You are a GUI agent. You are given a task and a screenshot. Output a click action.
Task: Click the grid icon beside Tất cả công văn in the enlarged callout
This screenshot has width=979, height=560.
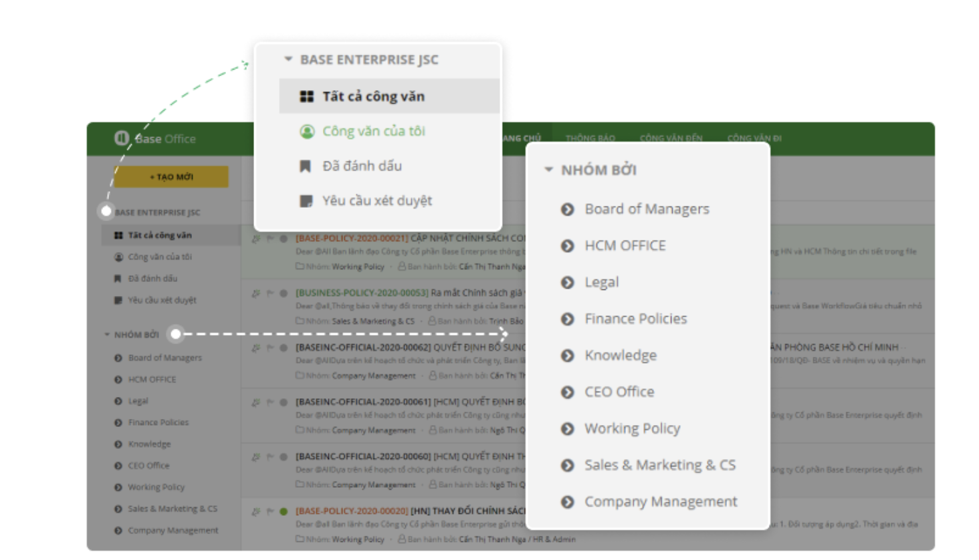(307, 96)
